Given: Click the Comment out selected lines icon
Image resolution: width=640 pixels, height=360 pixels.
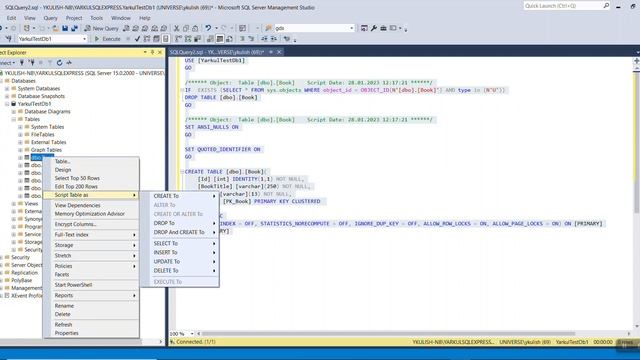Looking at the screenshot, I should pos(242,39).
